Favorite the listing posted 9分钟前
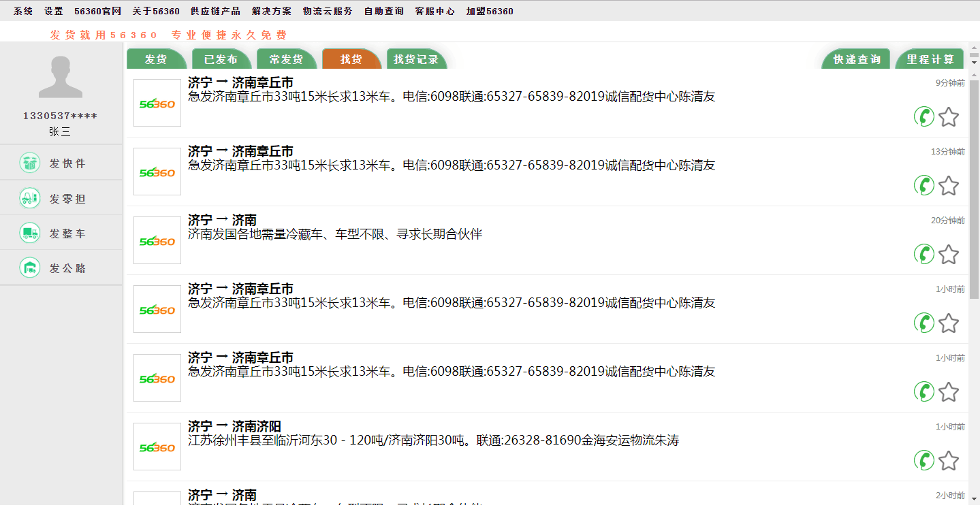980x516 pixels. pyautogui.click(x=949, y=117)
